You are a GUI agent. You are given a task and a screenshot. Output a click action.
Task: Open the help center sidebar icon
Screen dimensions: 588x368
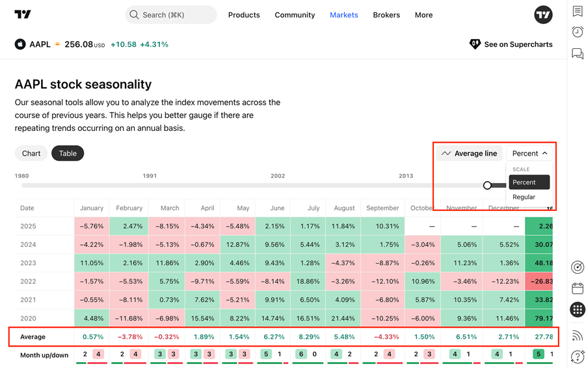tap(578, 356)
